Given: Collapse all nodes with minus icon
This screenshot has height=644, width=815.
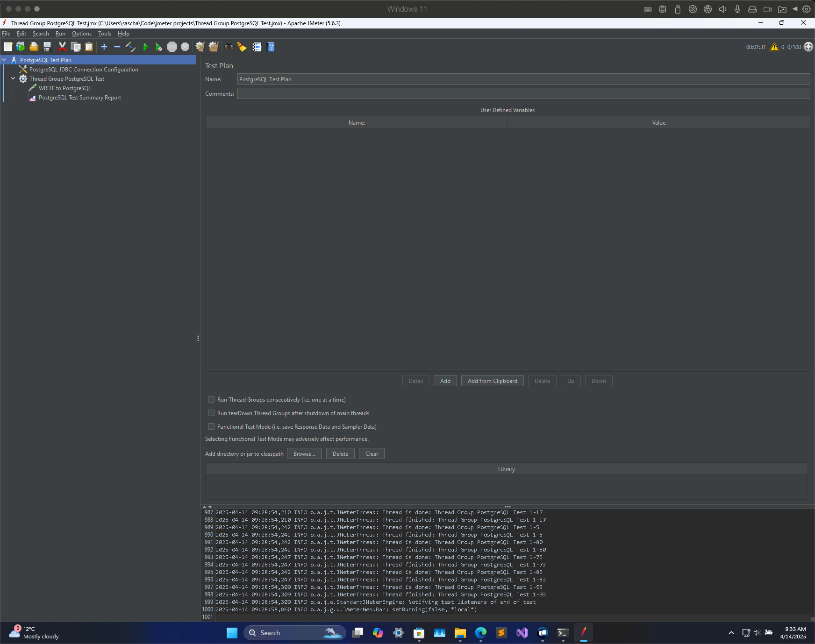Looking at the screenshot, I should point(117,47).
